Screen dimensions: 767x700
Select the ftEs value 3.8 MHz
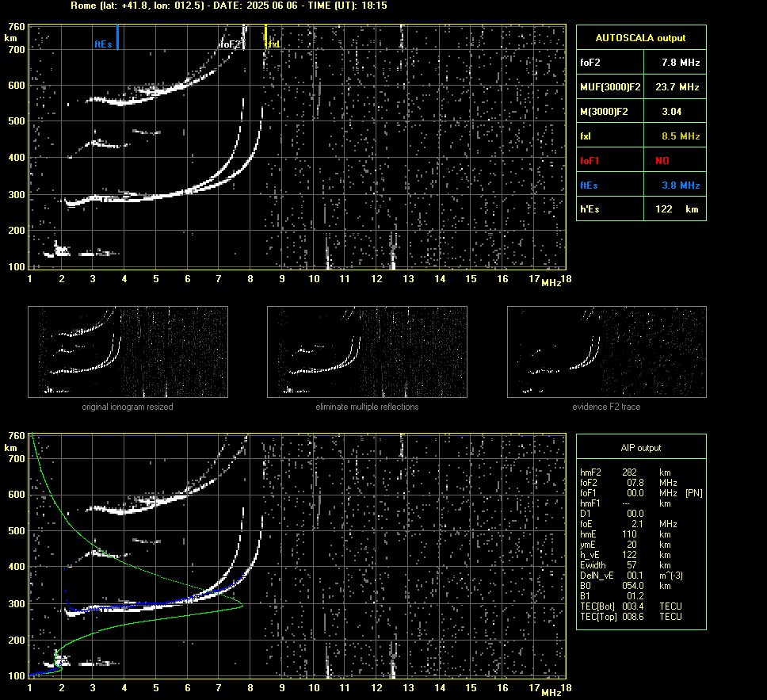pos(681,185)
